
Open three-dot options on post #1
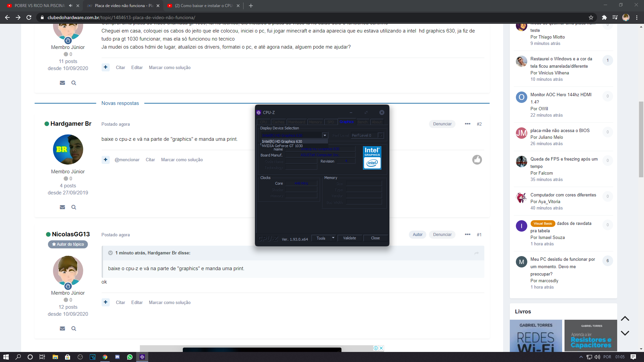tap(468, 234)
